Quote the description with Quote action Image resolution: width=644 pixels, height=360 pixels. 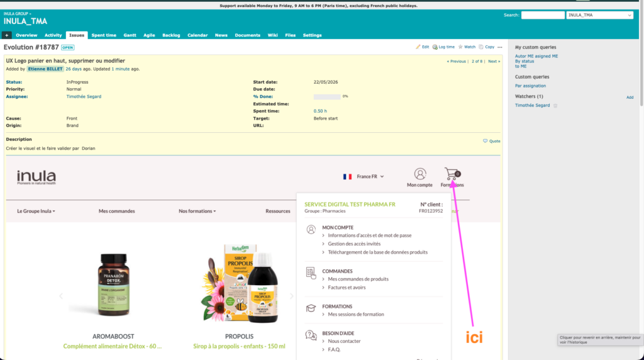point(492,141)
